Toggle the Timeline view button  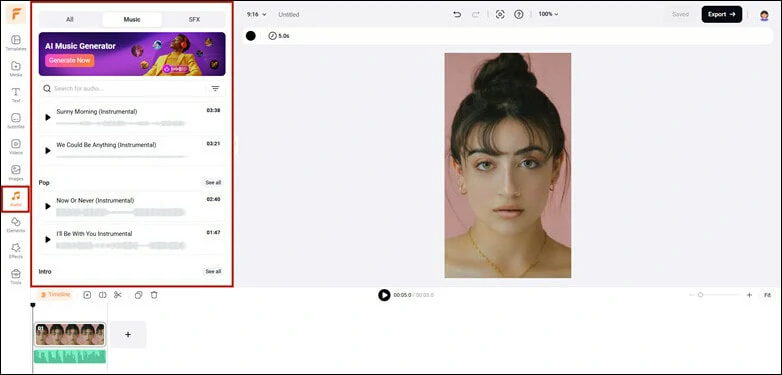(55, 295)
